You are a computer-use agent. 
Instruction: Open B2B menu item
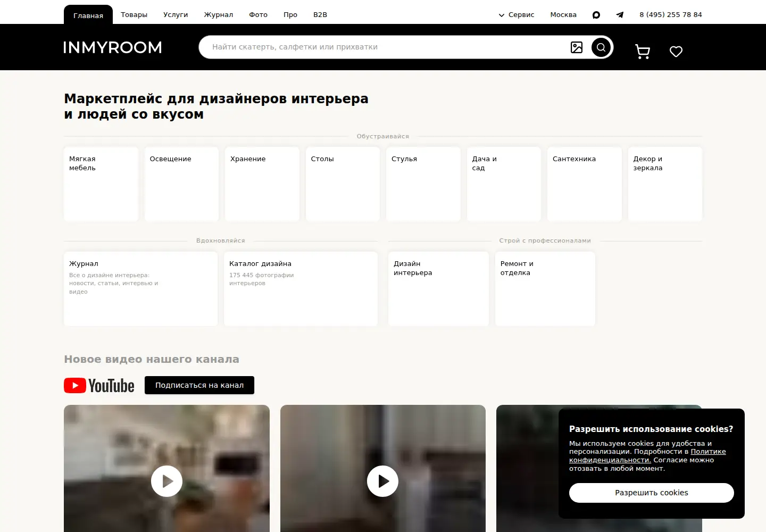coord(320,15)
